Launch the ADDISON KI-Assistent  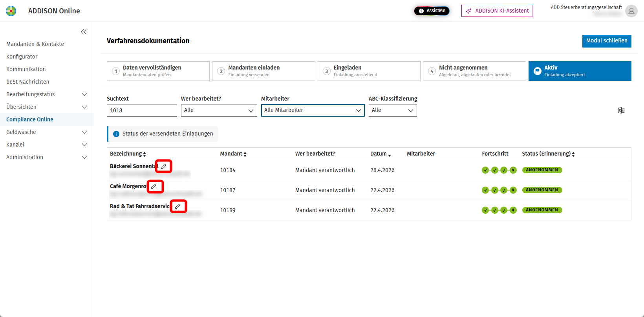[497, 11]
